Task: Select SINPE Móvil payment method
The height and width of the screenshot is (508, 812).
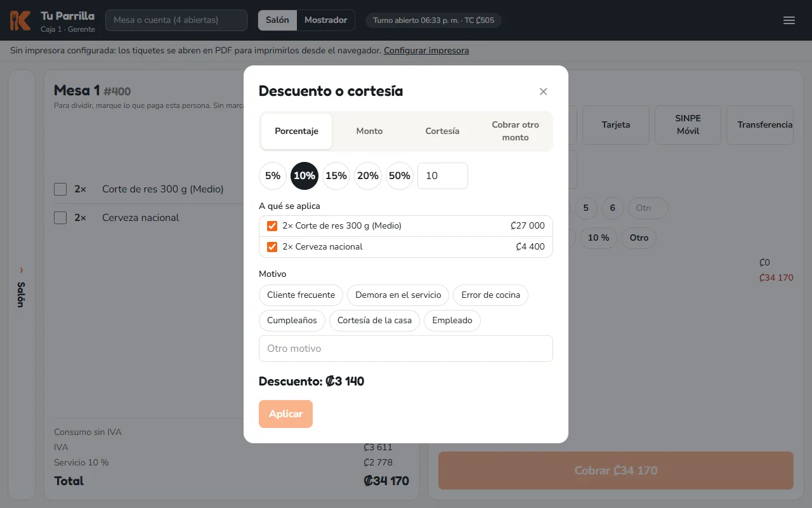Action: pos(688,125)
